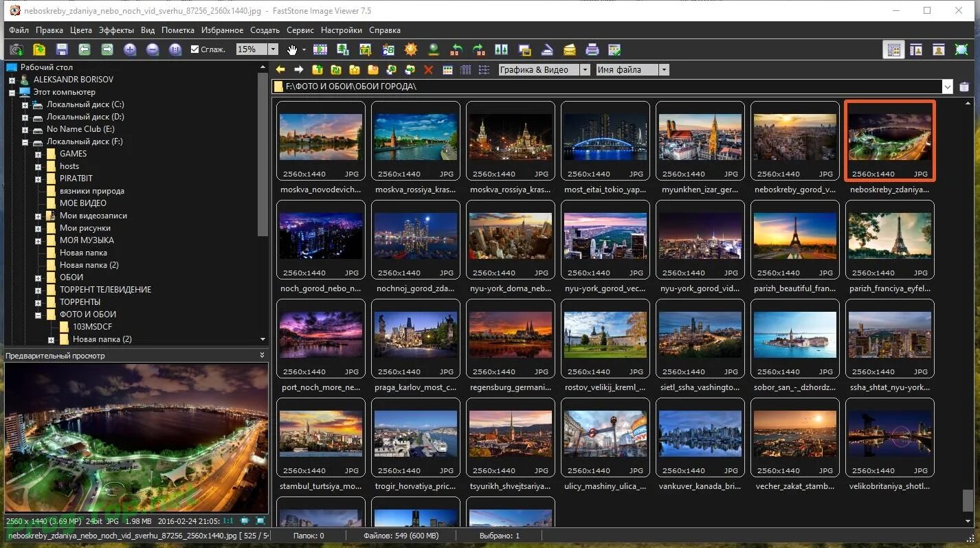Screen dimensions: 980x548
Task: Open the Resize/Resample tool icon
Action: tap(343, 49)
